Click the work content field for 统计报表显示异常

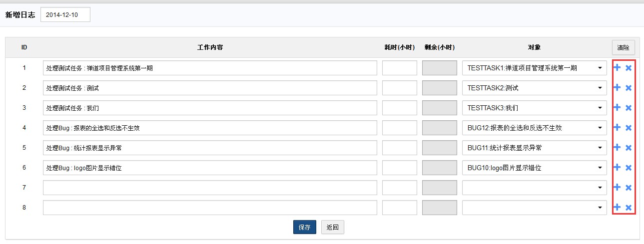click(x=210, y=148)
